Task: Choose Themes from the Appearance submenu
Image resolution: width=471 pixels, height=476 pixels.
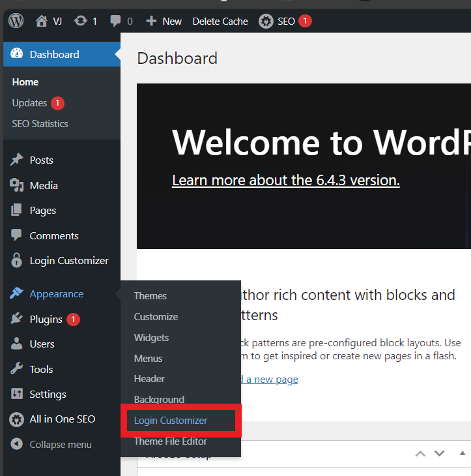Action: (x=150, y=296)
